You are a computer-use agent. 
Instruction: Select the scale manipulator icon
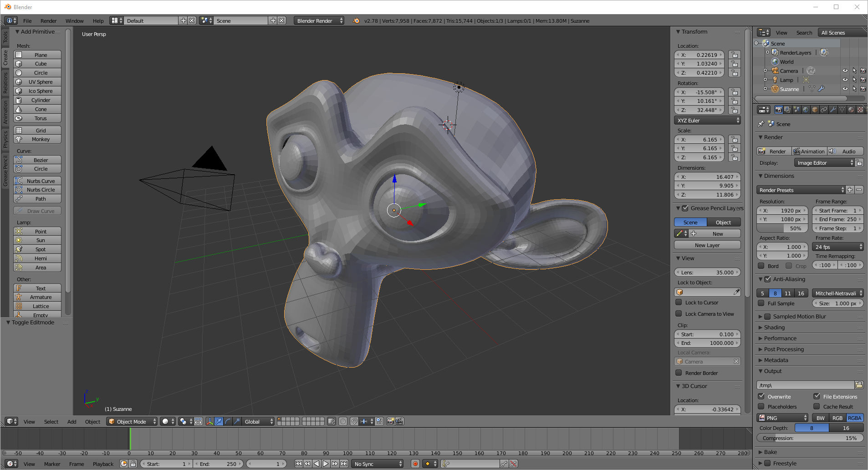(237, 421)
